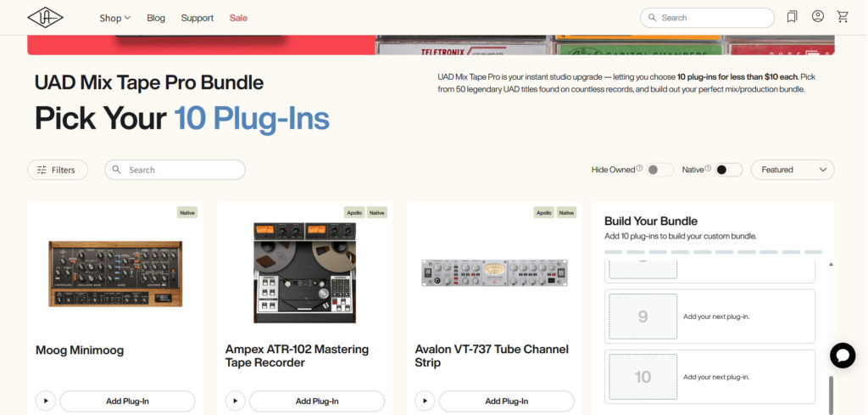Click the Hide Owned info icon

point(639,168)
